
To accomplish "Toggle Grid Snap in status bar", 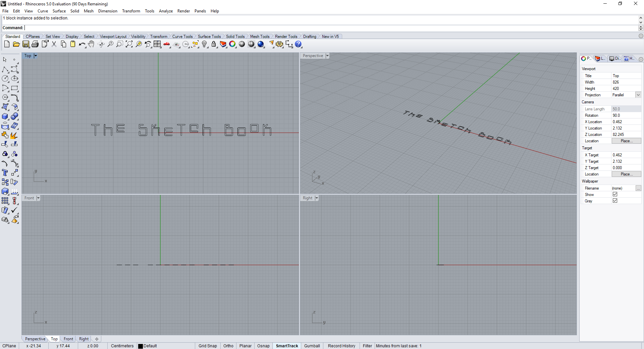I will [208, 346].
